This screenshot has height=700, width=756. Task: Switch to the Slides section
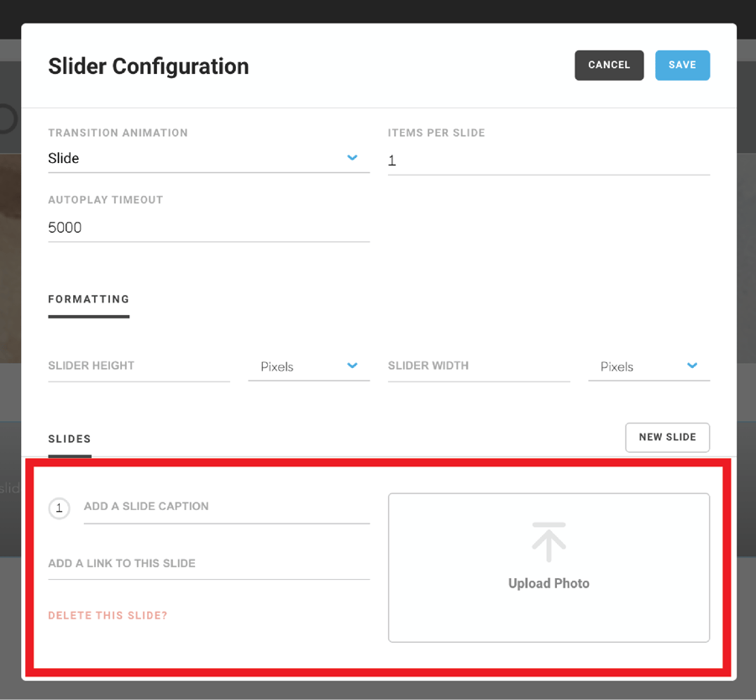click(69, 438)
